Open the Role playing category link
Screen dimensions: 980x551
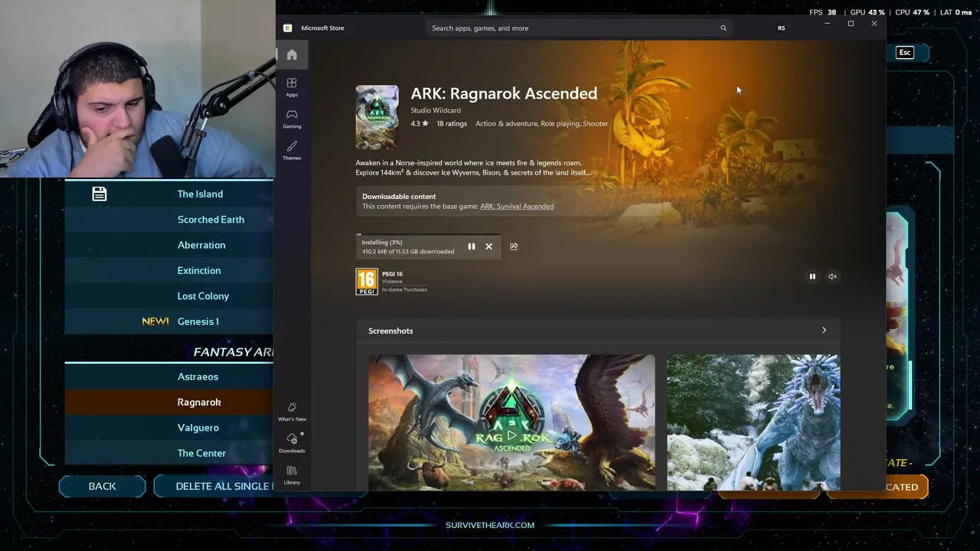(x=560, y=124)
